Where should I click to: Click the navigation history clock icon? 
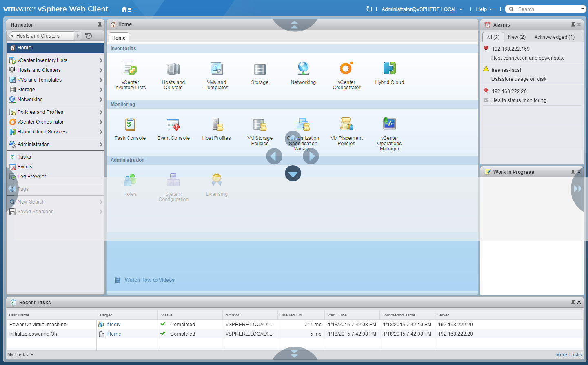coord(89,36)
